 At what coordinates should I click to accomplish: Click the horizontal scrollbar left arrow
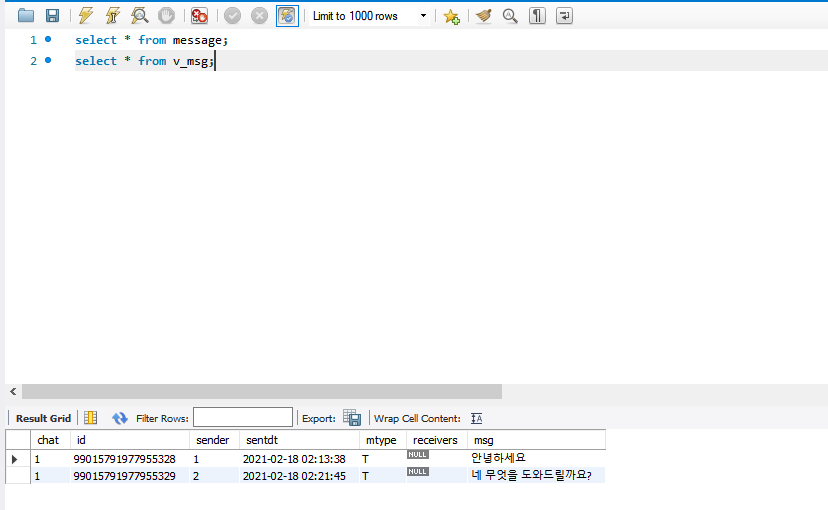12,391
